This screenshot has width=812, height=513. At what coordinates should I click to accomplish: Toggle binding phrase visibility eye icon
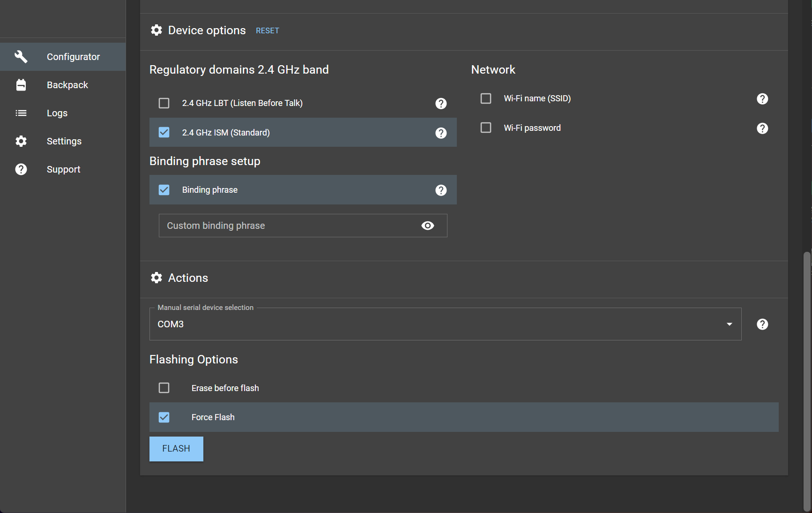pyautogui.click(x=428, y=226)
